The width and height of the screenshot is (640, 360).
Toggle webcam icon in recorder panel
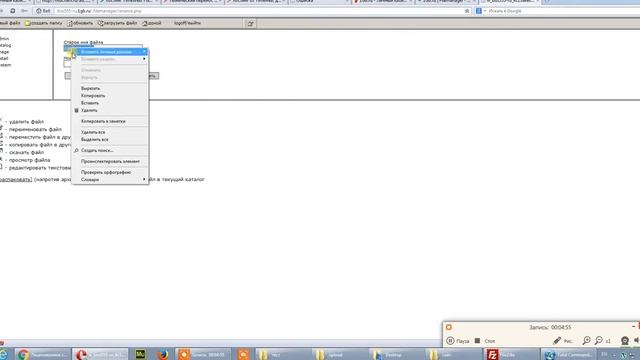624,340
